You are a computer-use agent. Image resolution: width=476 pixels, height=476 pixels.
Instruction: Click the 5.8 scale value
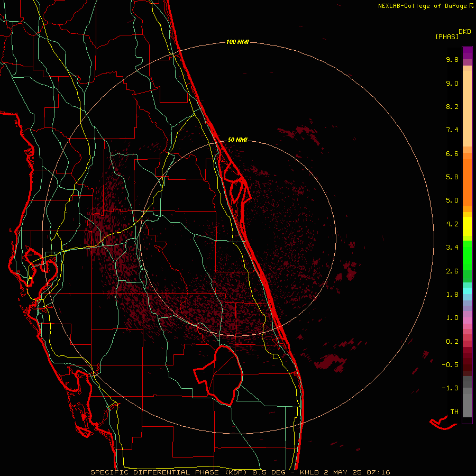(x=452, y=177)
